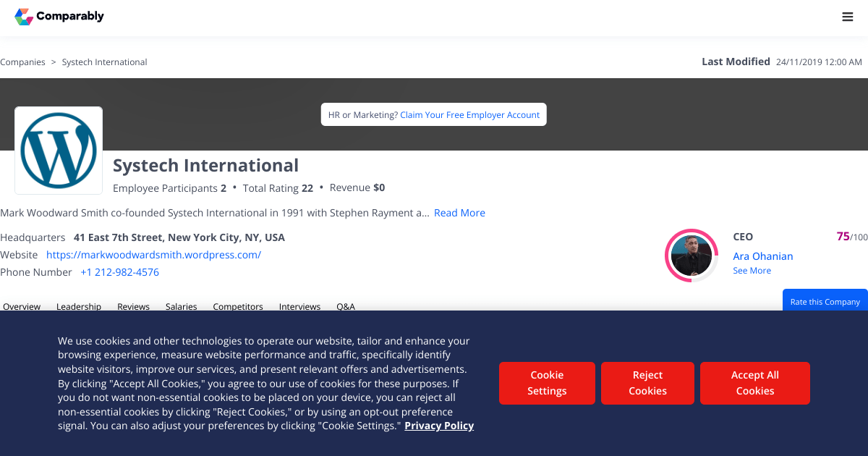
Task: Open the hamburger menu icon
Action: [848, 17]
